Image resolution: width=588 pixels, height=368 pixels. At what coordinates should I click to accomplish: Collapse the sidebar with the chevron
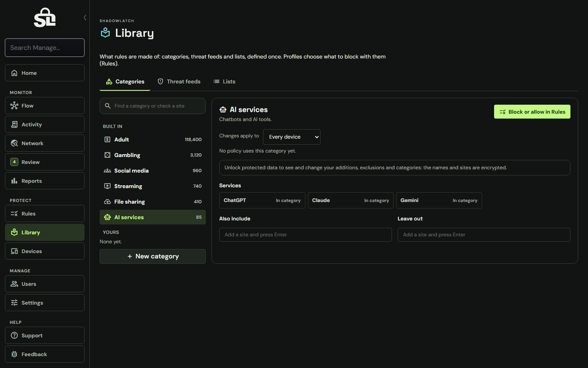(85, 18)
